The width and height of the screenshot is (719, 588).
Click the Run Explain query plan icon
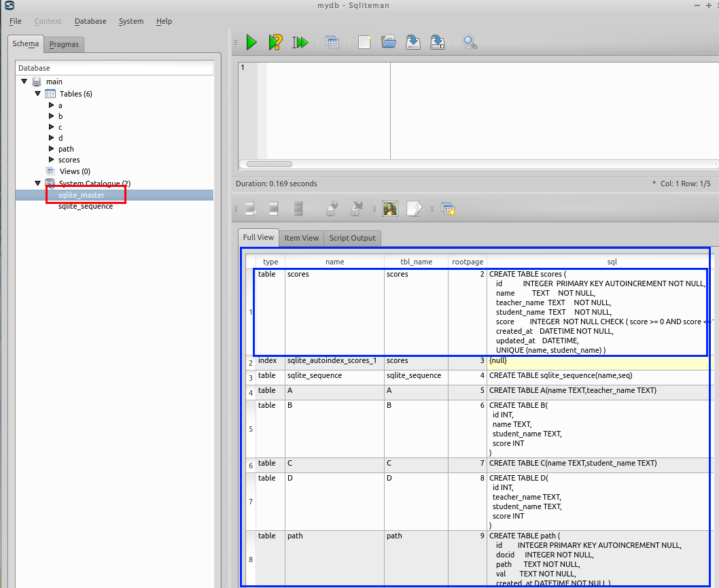[x=275, y=42]
